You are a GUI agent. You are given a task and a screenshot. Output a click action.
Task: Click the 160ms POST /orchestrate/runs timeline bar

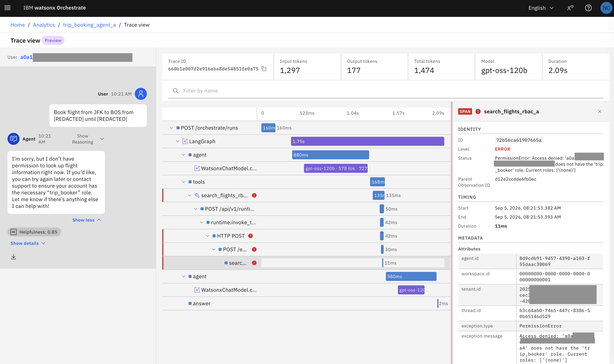click(x=268, y=128)
